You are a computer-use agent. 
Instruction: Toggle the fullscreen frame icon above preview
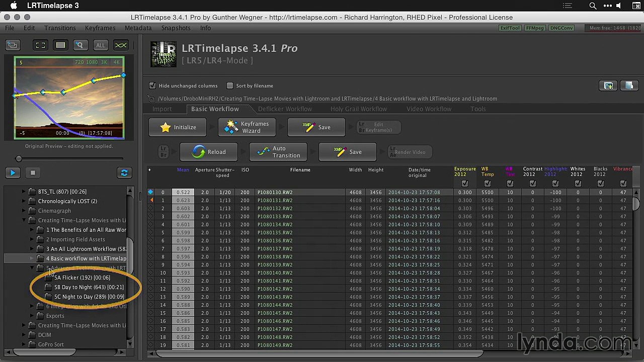(40, 45)
